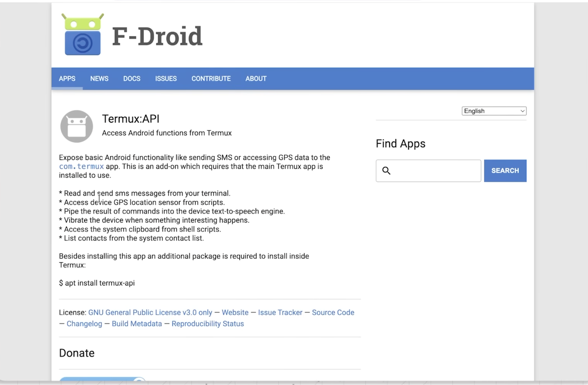Click the Termux:API app icon
This screenshot has height=385, width=588.
[76, 126]
